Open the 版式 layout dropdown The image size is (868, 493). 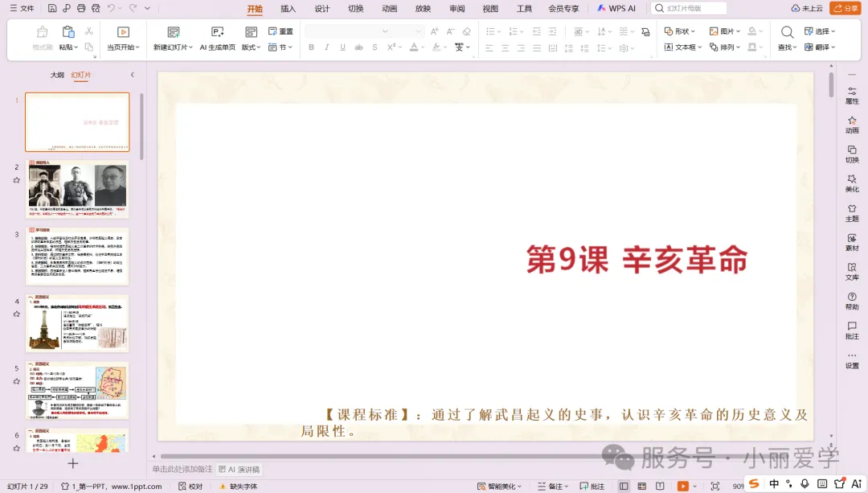tap(251, 47)
